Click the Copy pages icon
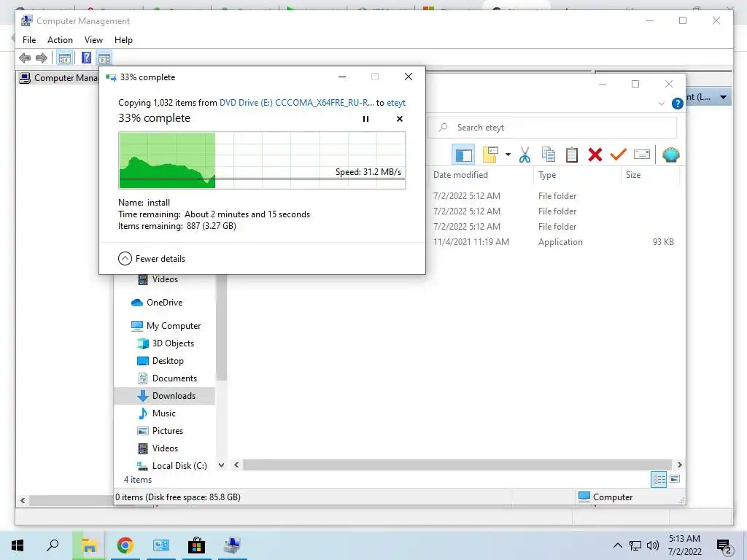Screen dimensions: 747x560 [x=549, y=155]
